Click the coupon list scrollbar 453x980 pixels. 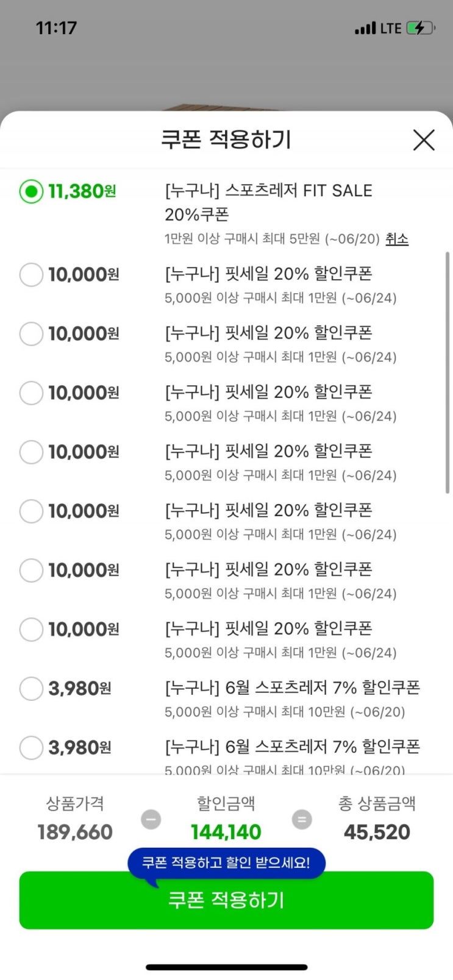[x=448, y=372]
